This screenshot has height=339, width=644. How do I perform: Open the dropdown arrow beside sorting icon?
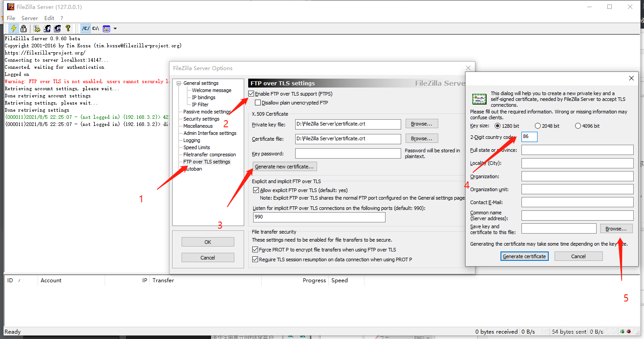115,29
